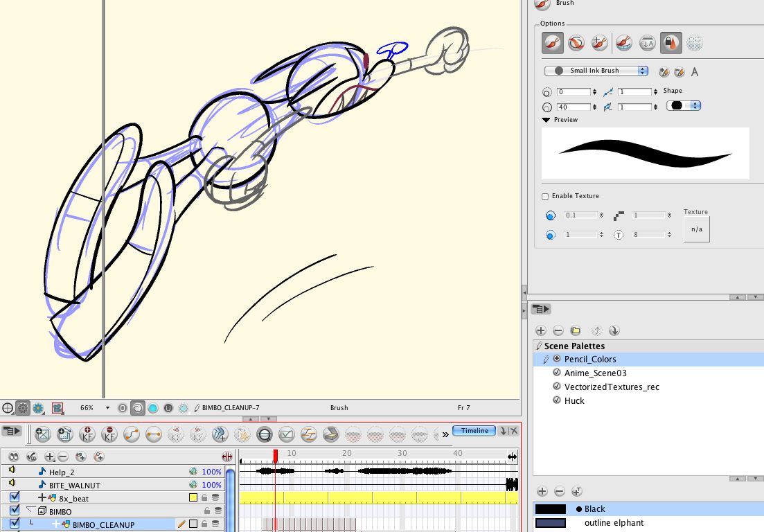The image size is (764, 532).
Task: Click the minimum size field showing 0
Action: coord(574,91)
